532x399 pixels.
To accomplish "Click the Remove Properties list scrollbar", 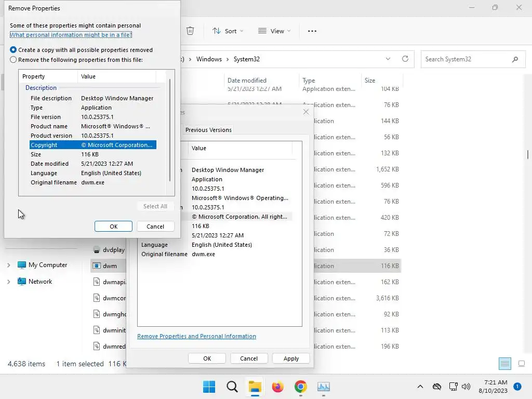I will (x=170, y=130).
